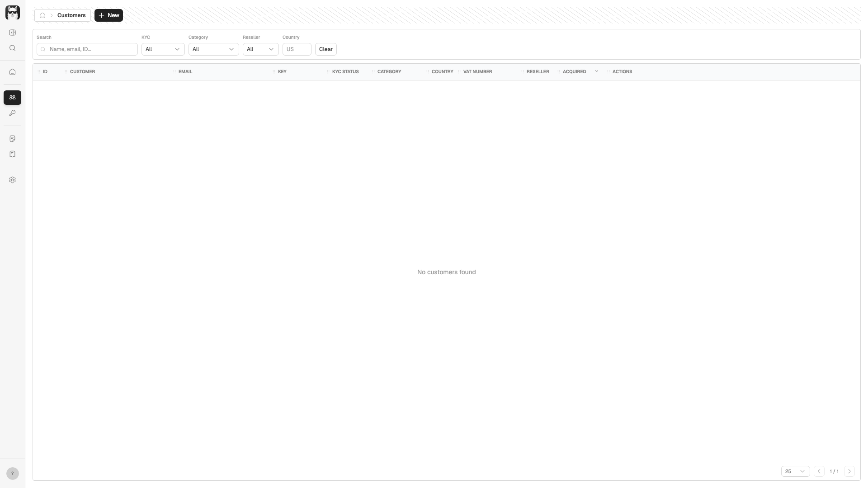Sort by the Acquired column header
The width and height of the screenshot is (868, 488).
pos(574,72)
